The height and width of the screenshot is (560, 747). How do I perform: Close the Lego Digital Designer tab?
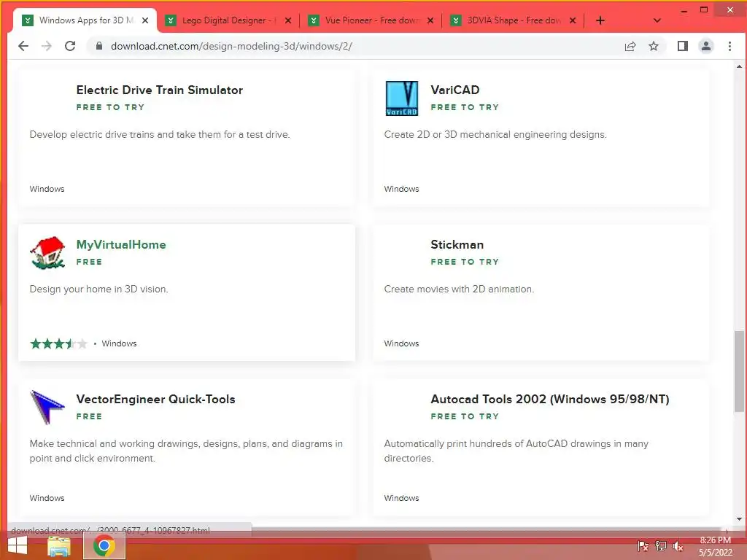coord(287,20)
